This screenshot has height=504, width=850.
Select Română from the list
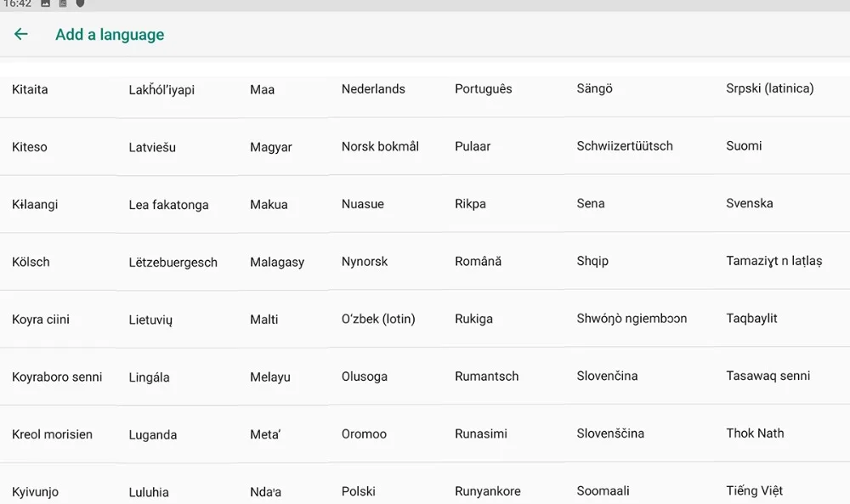[x=478, y=261]
